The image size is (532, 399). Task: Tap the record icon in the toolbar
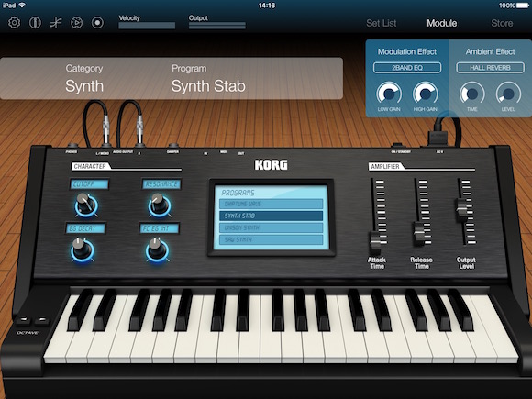[97, 23]
